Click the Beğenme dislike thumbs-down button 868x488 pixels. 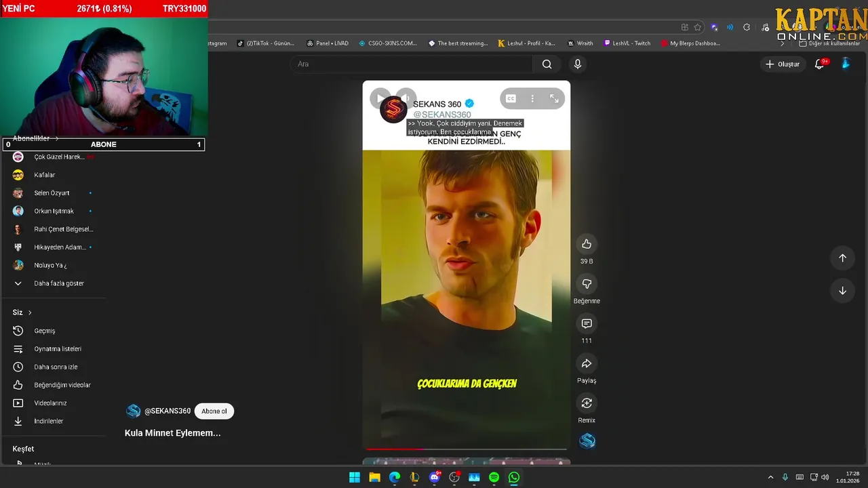pyautogui.click(x=587, y=284)
